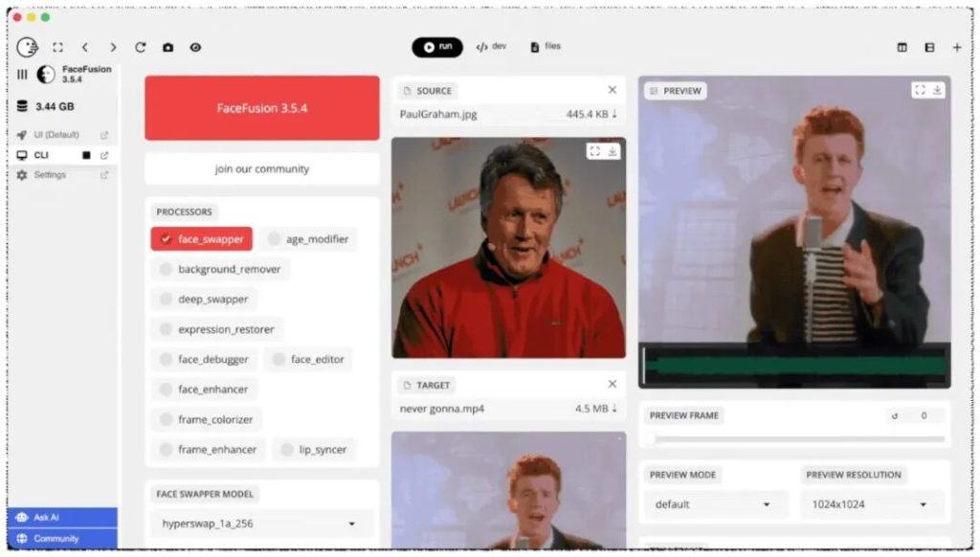Stop the CLI process with square icon
The height and width of the screenshot is (557, 980).
pyautogui.click(x=86, y=155)
